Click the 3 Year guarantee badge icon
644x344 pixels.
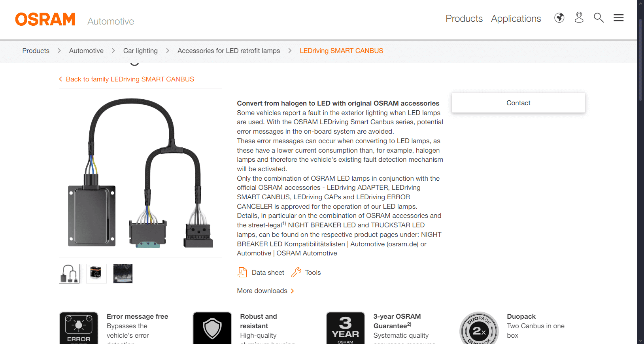pyautogui.click(x=346, y=328)
